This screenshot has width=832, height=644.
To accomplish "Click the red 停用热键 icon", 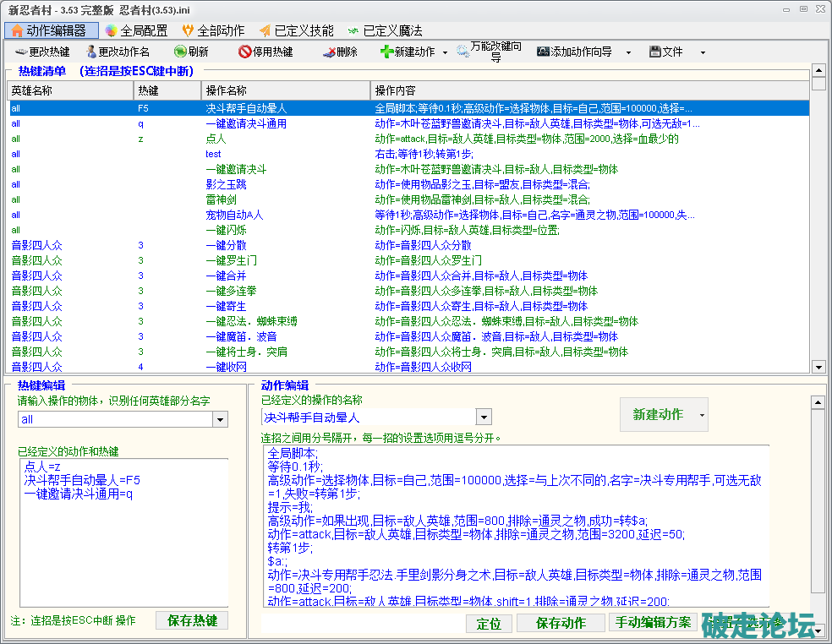I will click(244, 52).
